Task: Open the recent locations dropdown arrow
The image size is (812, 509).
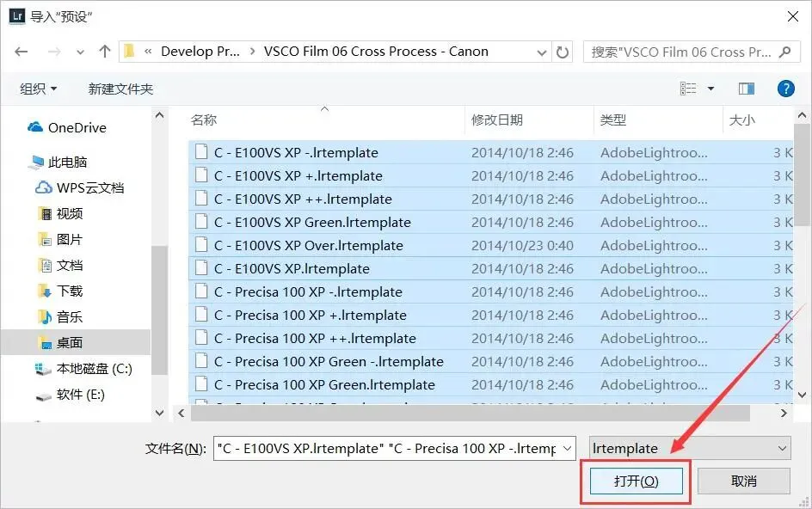Action: point(80,52)
